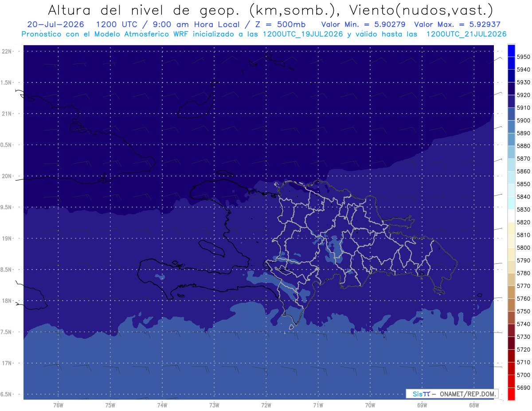Click the brightest blue swatch above 5950
The image size is (532, 411).
[511, 51]
